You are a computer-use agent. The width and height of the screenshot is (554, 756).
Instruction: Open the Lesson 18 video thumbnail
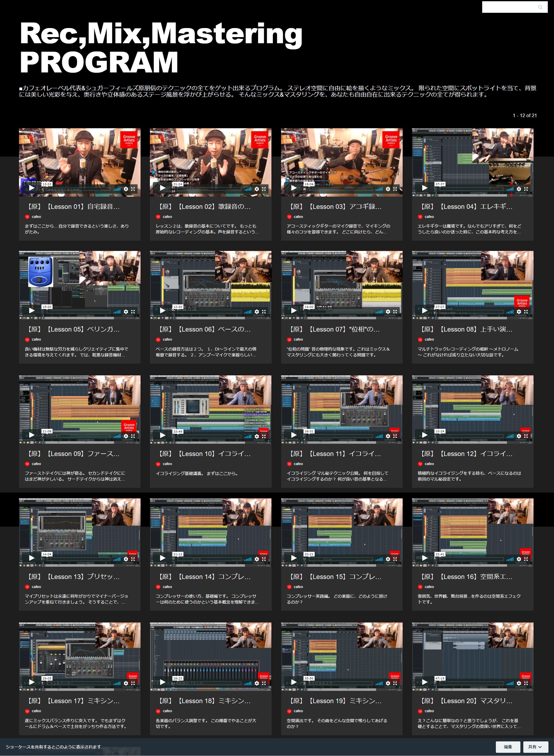[211, 656]
